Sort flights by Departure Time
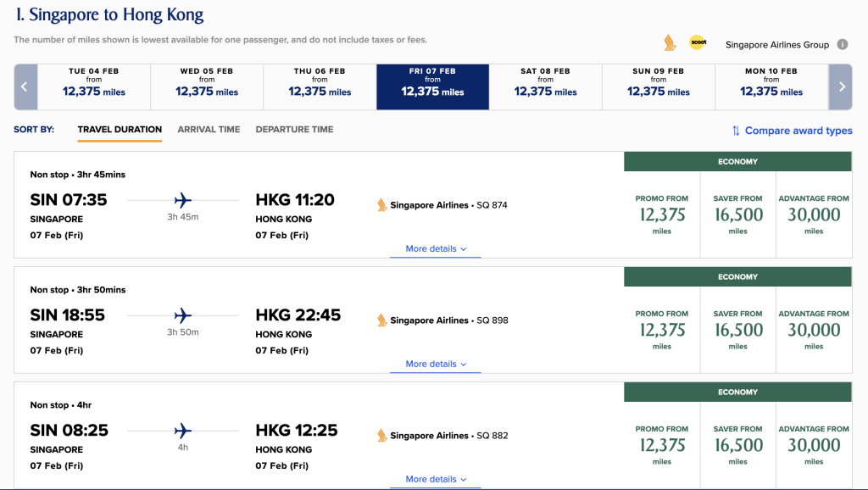This screenshot has height=490, width=868. pyautogui.click(x=294, y=130)
